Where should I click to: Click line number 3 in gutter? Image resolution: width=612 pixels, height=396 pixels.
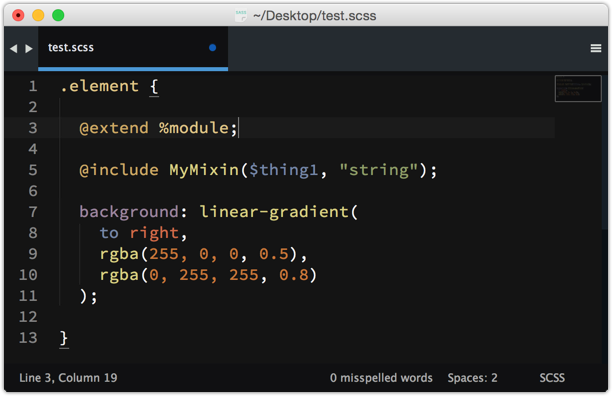(x=33, y=128)
